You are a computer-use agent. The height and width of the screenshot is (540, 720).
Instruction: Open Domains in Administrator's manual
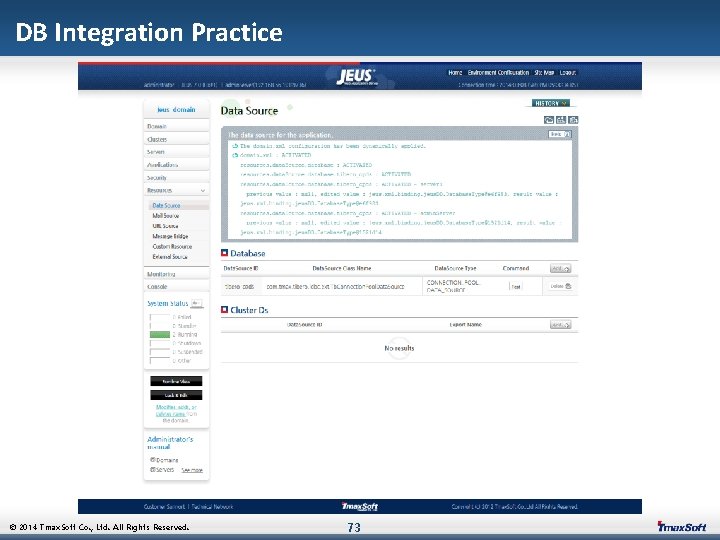pos(167,460)
